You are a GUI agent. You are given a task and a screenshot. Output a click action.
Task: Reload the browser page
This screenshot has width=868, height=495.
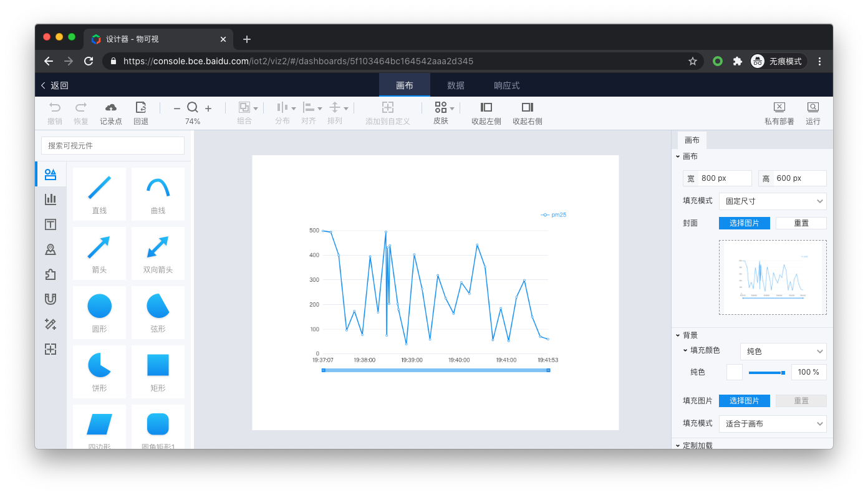89,61
